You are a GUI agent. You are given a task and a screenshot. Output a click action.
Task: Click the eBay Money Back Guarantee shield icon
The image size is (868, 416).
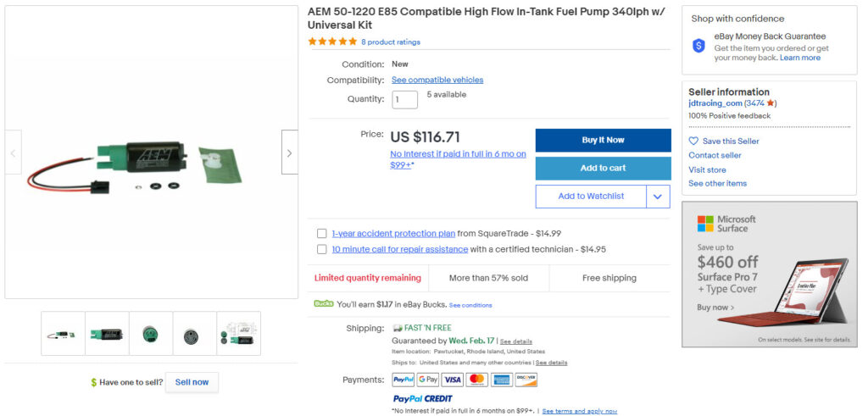click(699, 46)
